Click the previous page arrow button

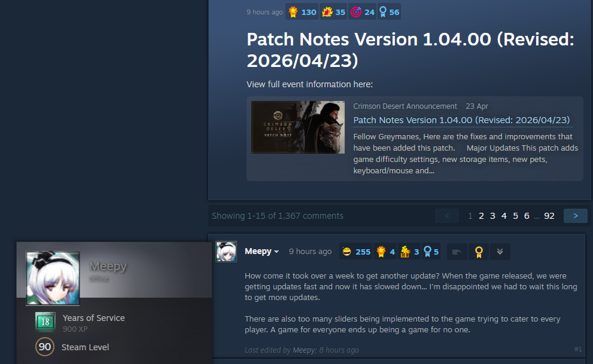(446, 216)
